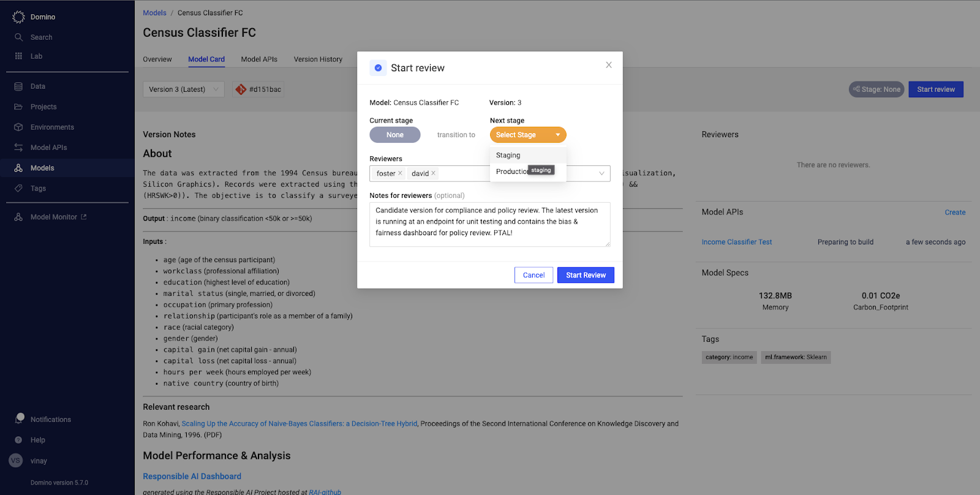The width and height of the screenshot is (980, 495).
Task: Click the Domino version 5.7.0 text
Action: point(59,483)
